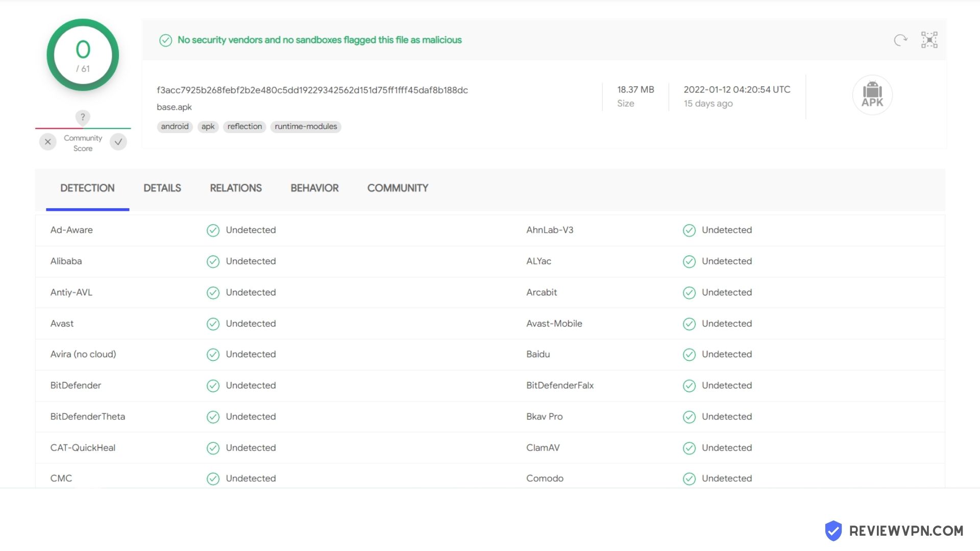Open the Details tab
The image size is (980, 551).
[162, 188]
